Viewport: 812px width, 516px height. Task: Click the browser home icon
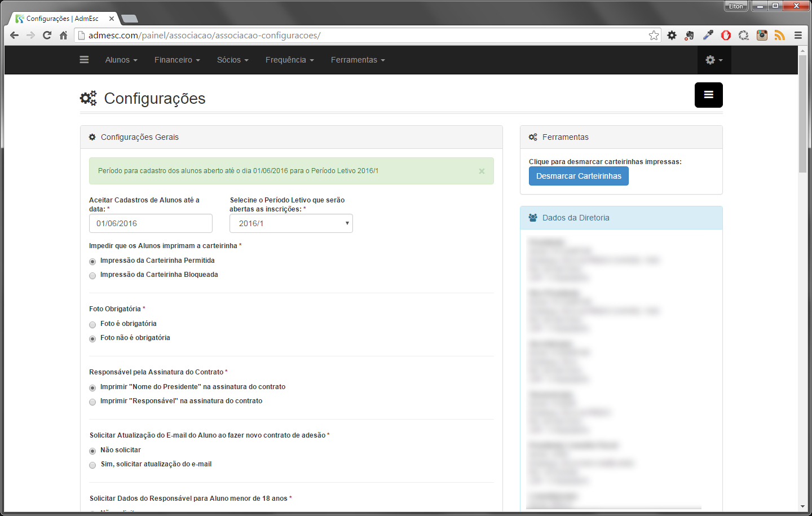[x=63, y=36]
